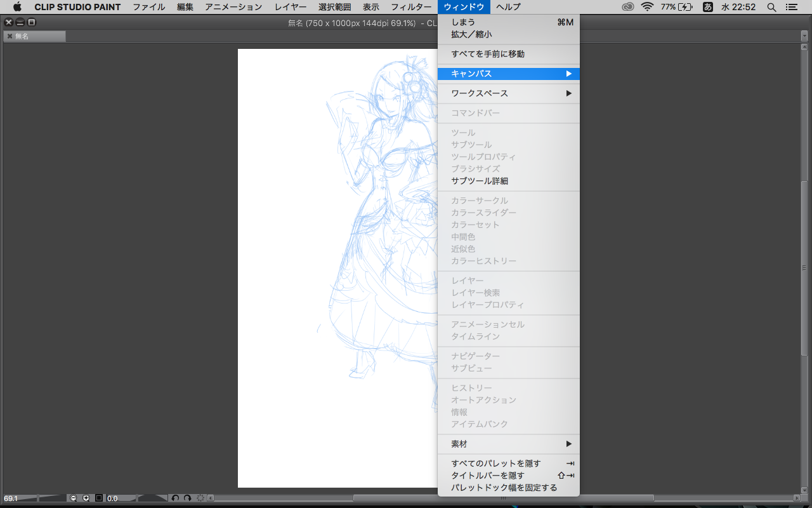Toggle タイトルバーを隠す menu option
812x508 pixels.
[487, 476]
